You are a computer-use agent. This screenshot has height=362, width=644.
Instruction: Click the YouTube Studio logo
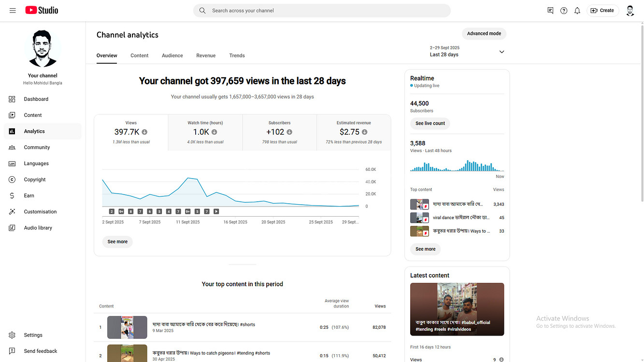(42, 10)
